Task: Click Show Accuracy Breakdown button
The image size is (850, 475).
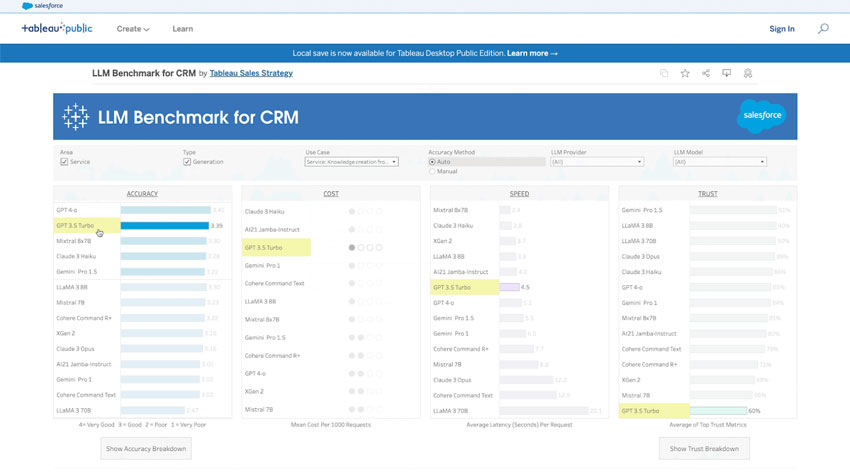Action: (146, 448)
